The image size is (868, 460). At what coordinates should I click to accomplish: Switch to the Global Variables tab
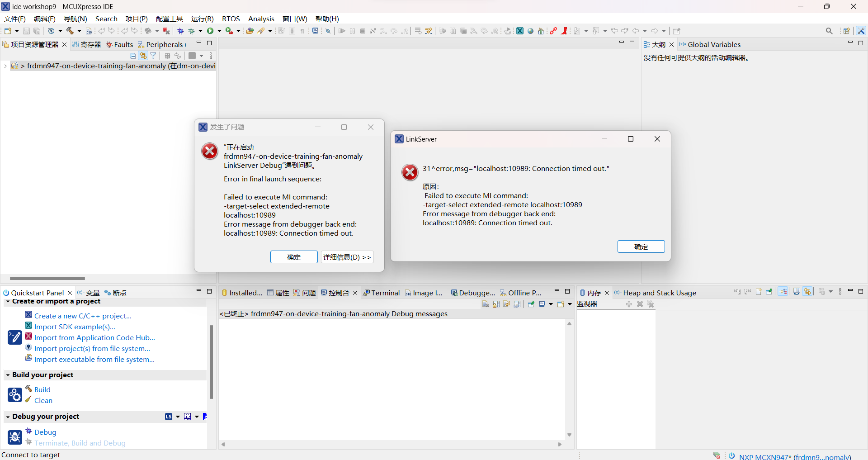click(x=710, y=44)
